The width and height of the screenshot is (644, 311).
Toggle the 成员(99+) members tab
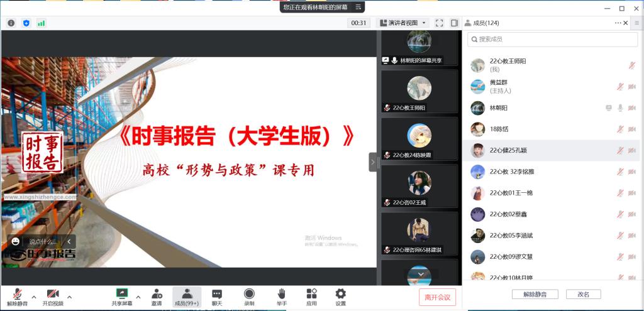click(187, 297)
